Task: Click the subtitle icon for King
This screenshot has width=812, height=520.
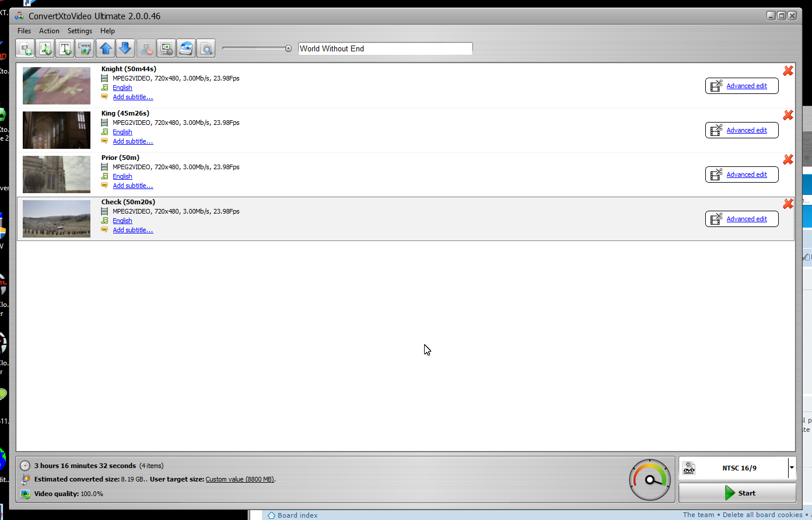Action: pyautogui.click(x=104, y=141)
